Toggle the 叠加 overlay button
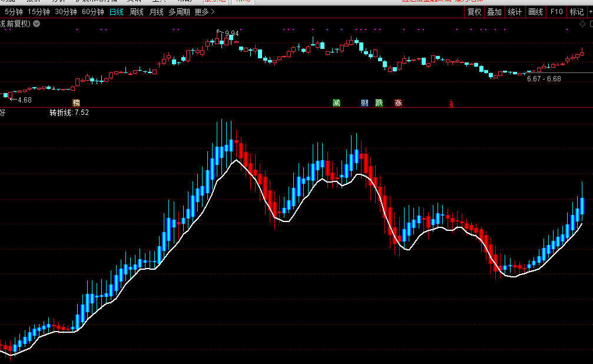Screen dimensions: 593x364 pos(494,12)
